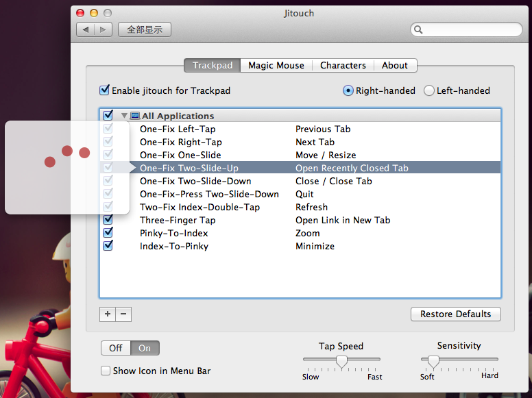Toggle the Index-To-Pinky checkbox
This screenshot has height=398, width=532.
pos(108,245)
